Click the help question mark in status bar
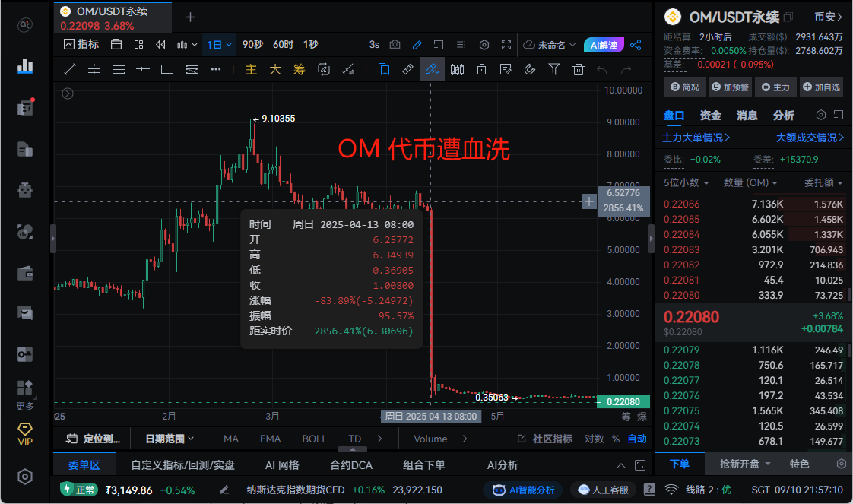853x504 pixels. (x=649, y=490)
